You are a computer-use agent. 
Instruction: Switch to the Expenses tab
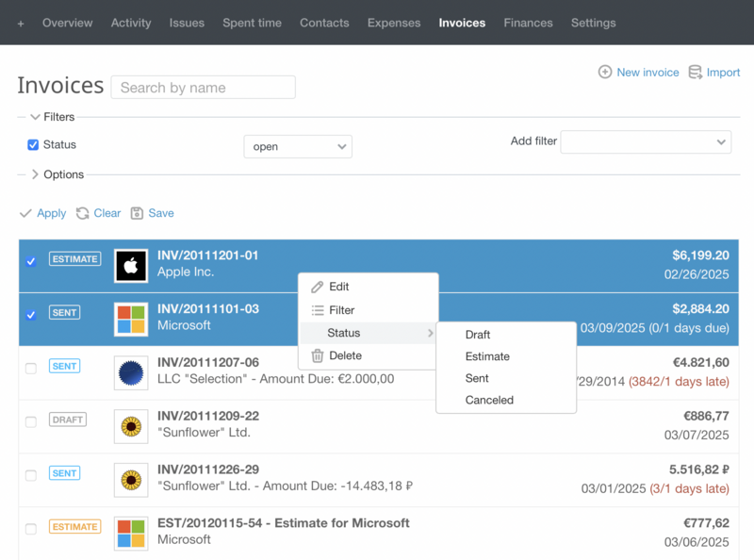tap(394, 23)
